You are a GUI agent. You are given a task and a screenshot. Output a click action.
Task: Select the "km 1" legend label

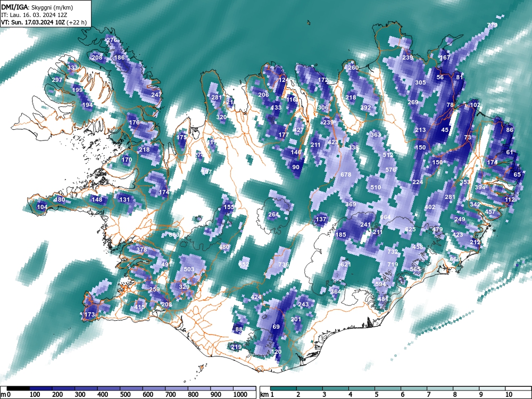pos(267,395)
